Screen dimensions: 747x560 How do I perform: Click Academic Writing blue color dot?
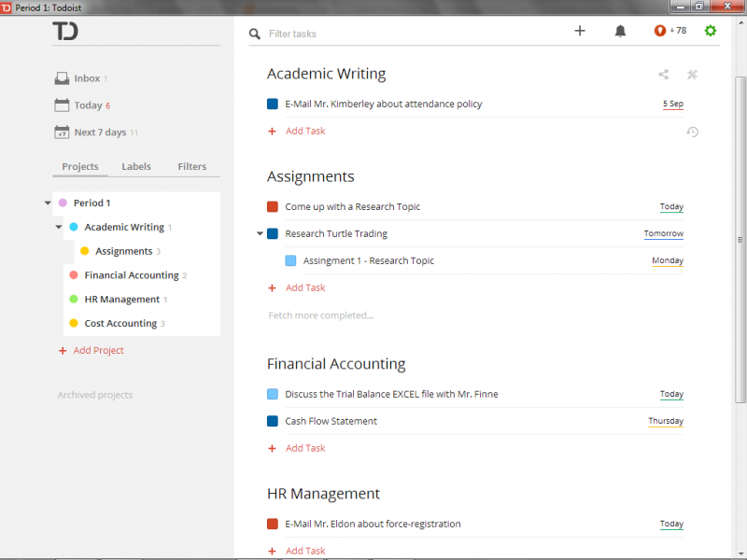(x=74, y=227)
